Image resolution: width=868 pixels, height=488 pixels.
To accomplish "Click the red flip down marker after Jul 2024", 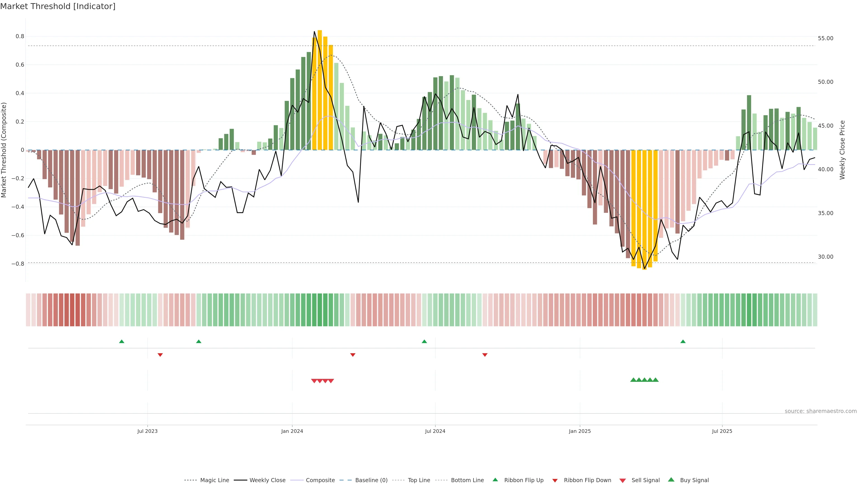I will (x=485, y=355).
